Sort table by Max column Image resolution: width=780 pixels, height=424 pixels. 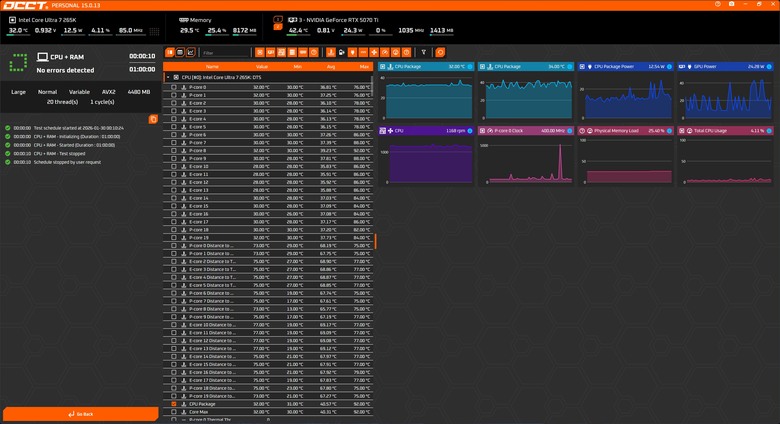(x=364, y=67)
